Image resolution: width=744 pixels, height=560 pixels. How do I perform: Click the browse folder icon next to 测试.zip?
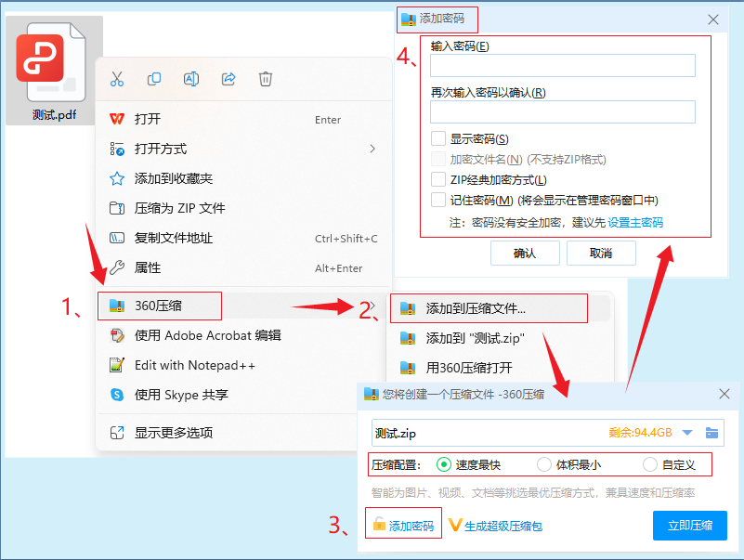pos(711,433)
